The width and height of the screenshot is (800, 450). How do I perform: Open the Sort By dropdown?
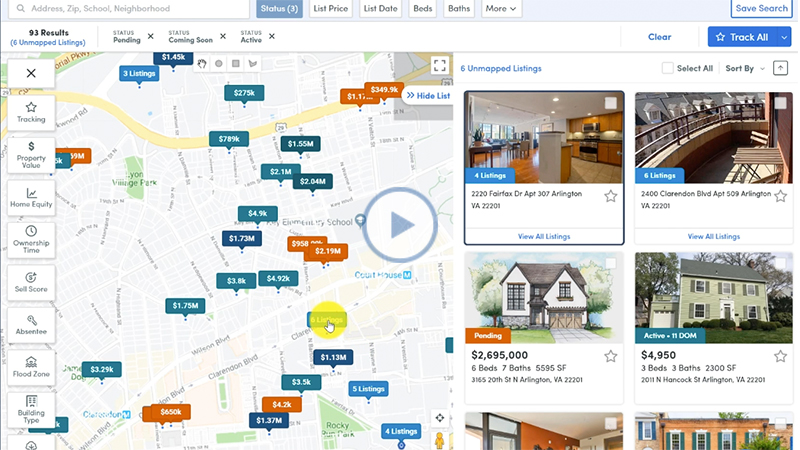745,68
